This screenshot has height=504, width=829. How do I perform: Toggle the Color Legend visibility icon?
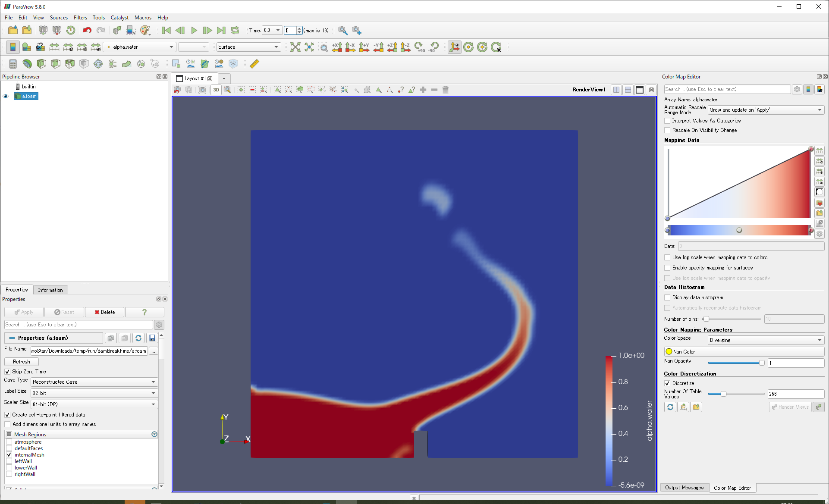[13, 47]
